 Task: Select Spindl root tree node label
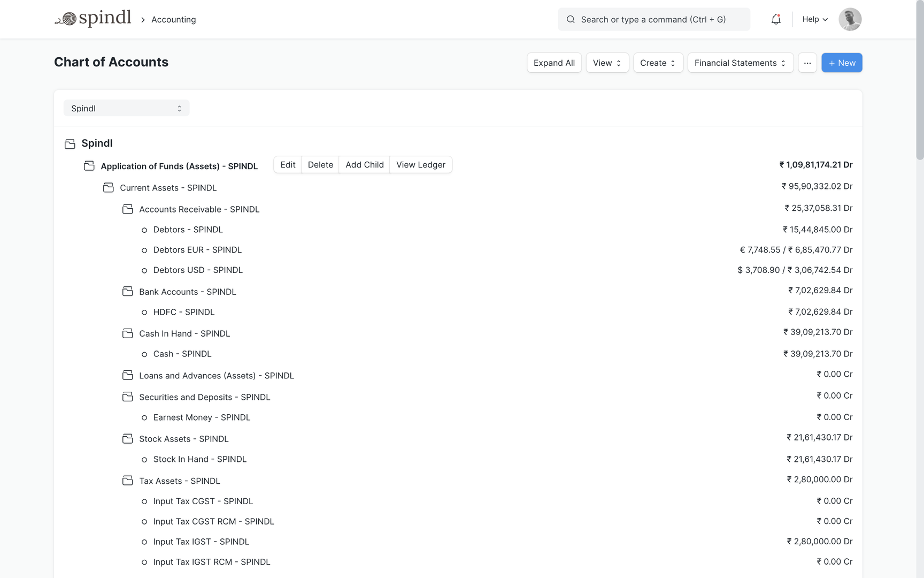pyautogui.click(x=97, y=143)
